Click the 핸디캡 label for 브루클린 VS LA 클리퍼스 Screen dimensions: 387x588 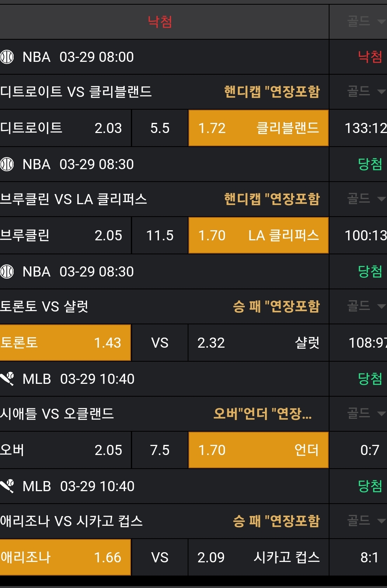point(272,199)
